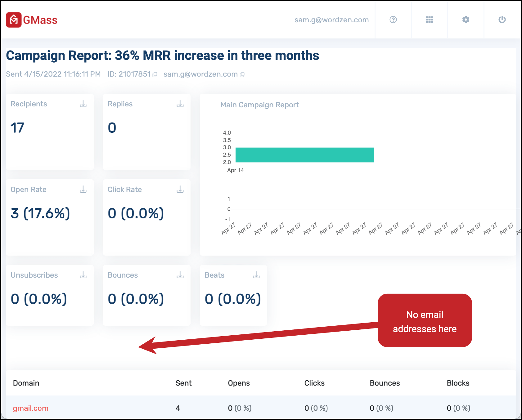Image resolution: width=522 pixels, height=420 pixels.
Task: Click the Domain column header
Action: [26, 383]
